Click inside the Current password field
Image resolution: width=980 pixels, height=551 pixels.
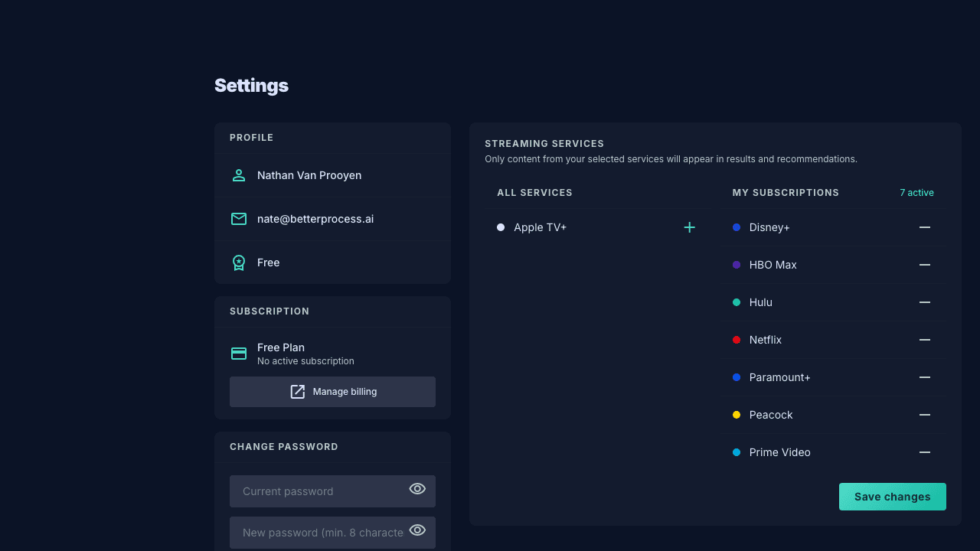coord(322,491)
